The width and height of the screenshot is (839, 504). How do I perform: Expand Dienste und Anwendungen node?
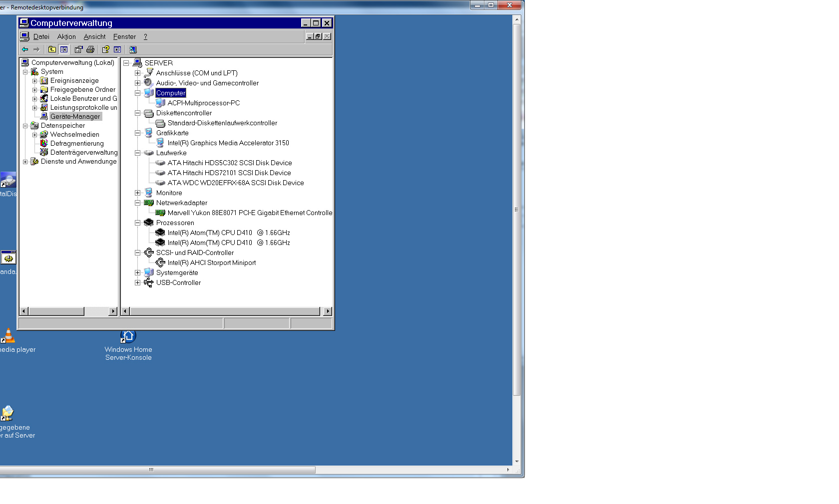click(25, 162)
